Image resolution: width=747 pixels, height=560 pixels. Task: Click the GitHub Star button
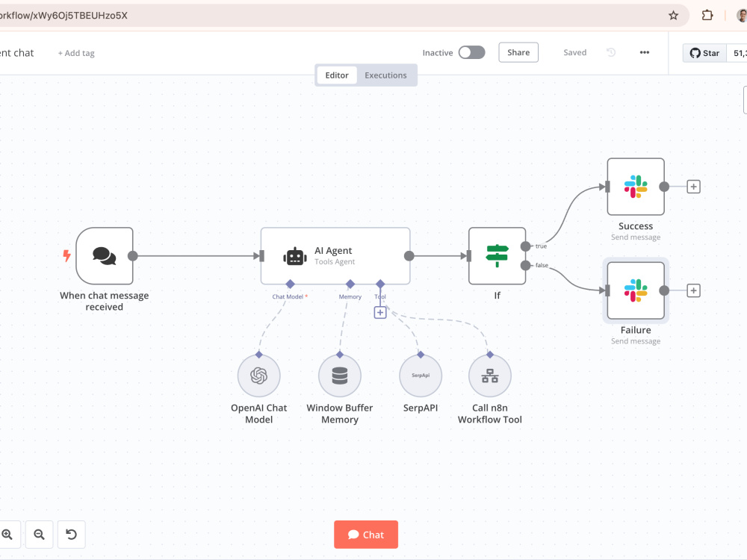click(705, 53)
